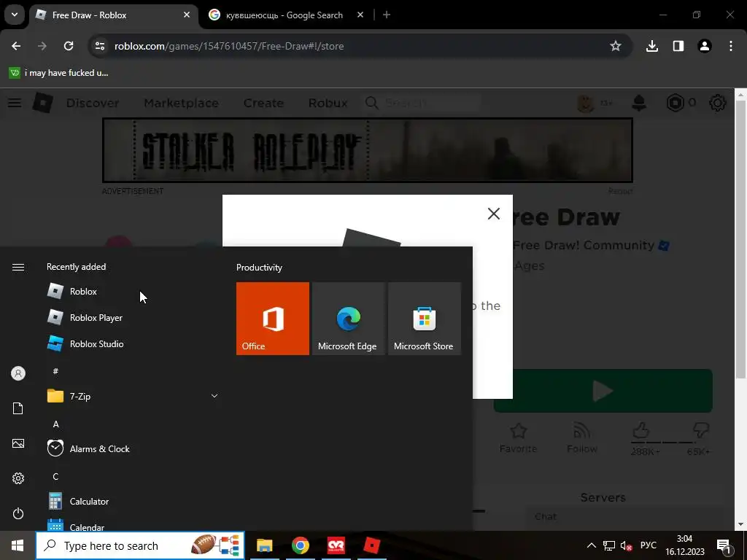The image size is (747, 560).
Task: Open File Explorer from taskbar
Action: (x=264, y=545)
